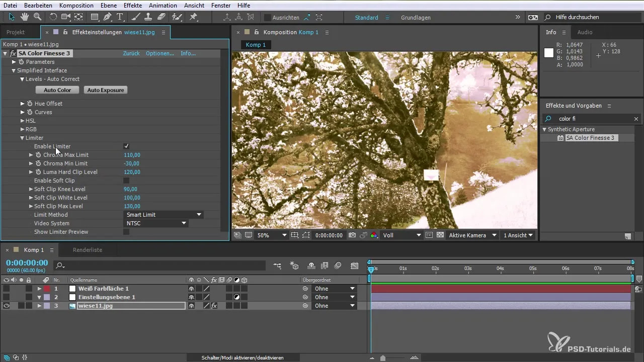Click the Chroma Max Limit value 110,00

(x=132, y=155)
